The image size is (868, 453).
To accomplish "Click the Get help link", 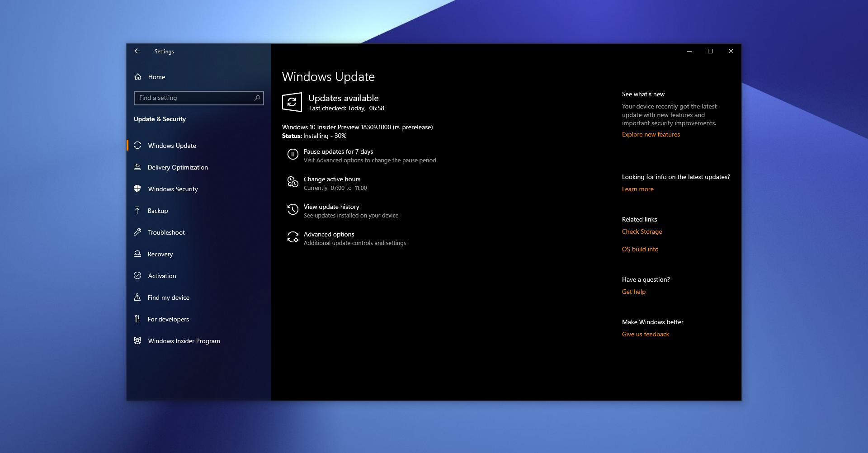I will pos(634,292).
